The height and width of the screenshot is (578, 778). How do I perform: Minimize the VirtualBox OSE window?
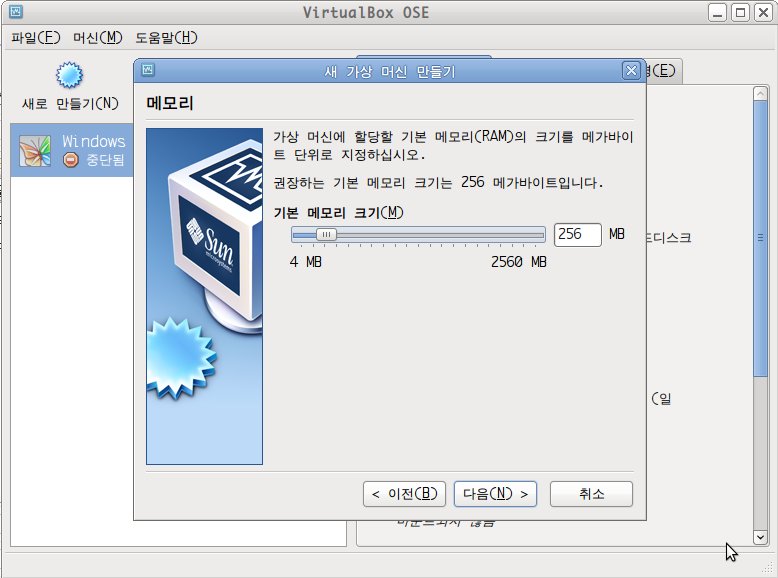(717, 12)
